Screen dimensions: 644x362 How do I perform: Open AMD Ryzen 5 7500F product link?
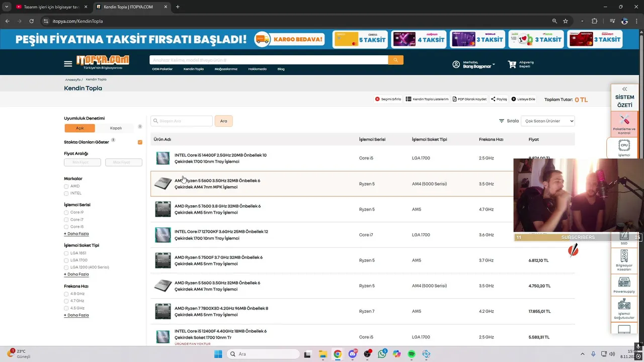point(218,260)
